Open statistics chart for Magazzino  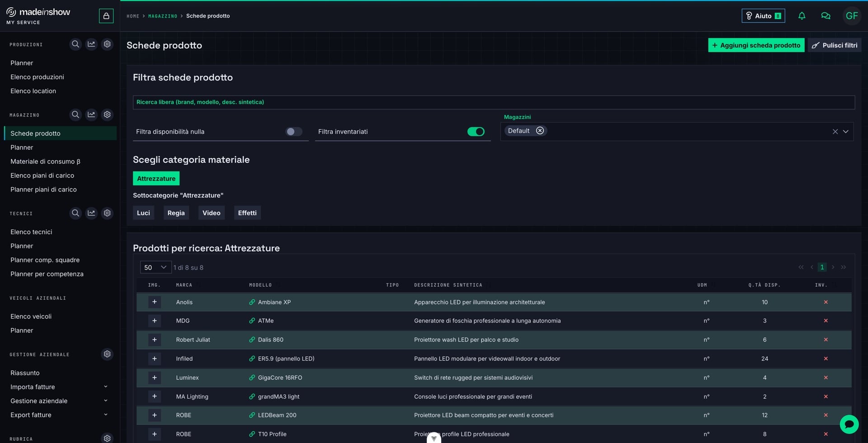pyautogui.click(x=91, y=115)
